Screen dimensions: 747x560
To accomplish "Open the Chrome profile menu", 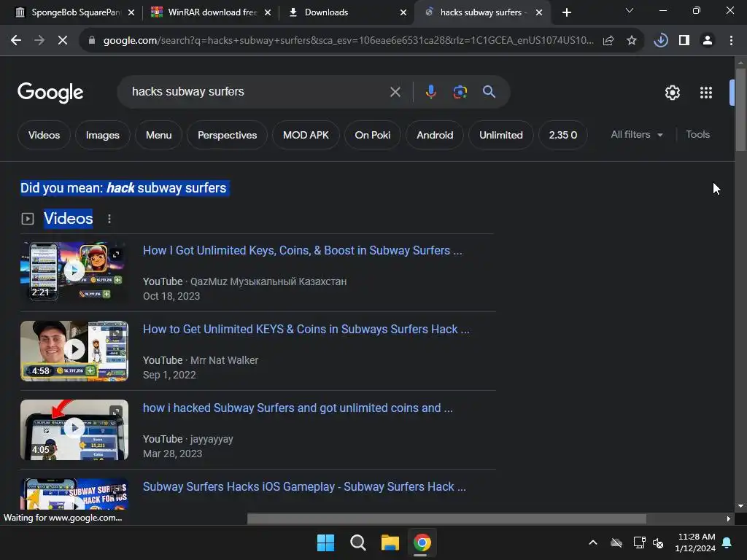I will point(708,41).
